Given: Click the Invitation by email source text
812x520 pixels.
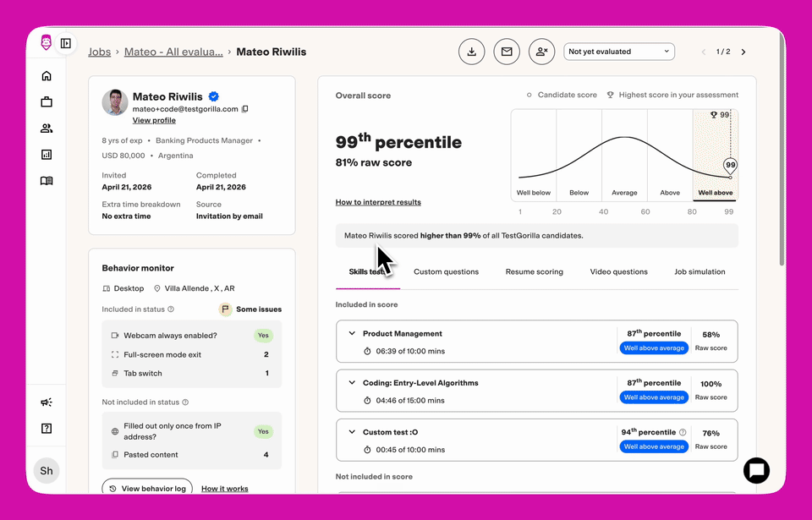Looking at the screenshot, I should (x=229, y=216).
